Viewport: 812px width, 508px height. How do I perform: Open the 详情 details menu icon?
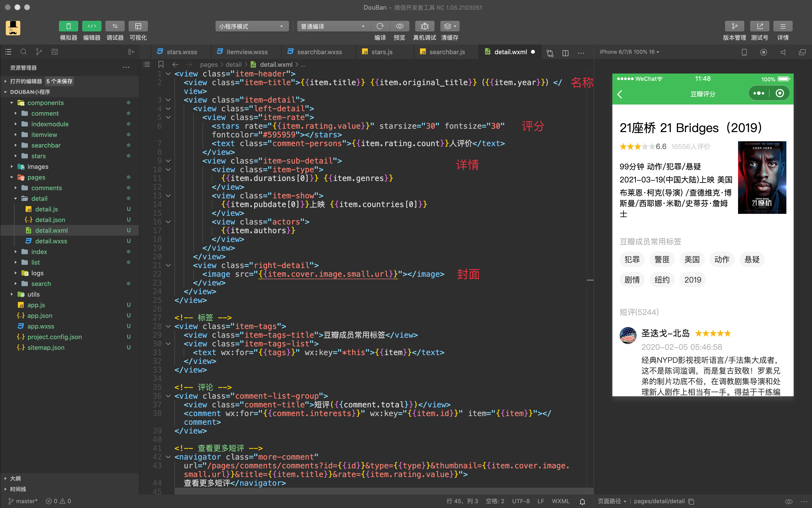coord(783,26)
